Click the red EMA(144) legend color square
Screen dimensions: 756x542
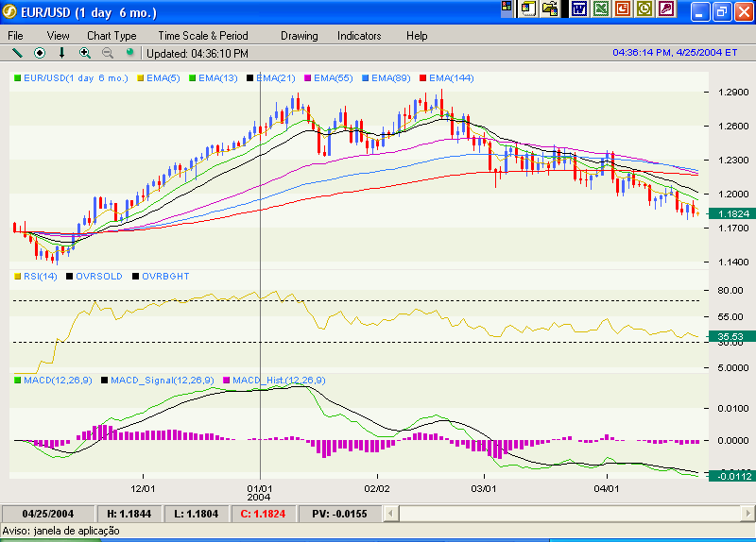click(423, 77)
